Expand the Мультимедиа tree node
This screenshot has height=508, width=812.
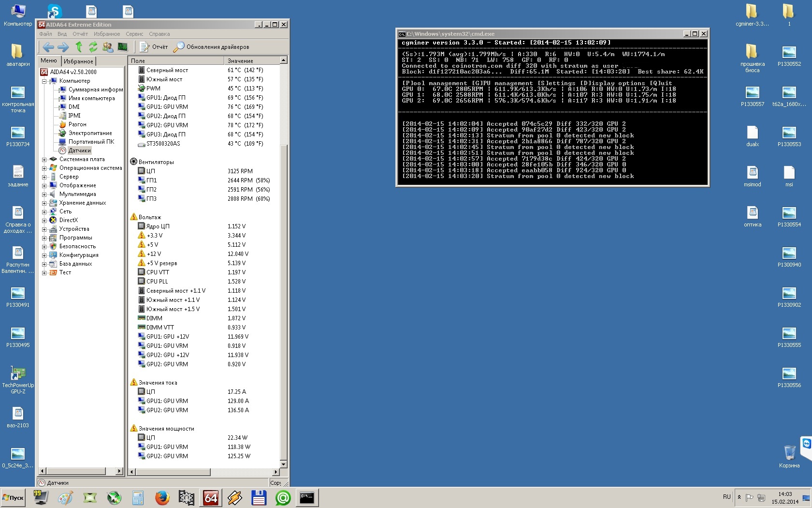(44, 194)
